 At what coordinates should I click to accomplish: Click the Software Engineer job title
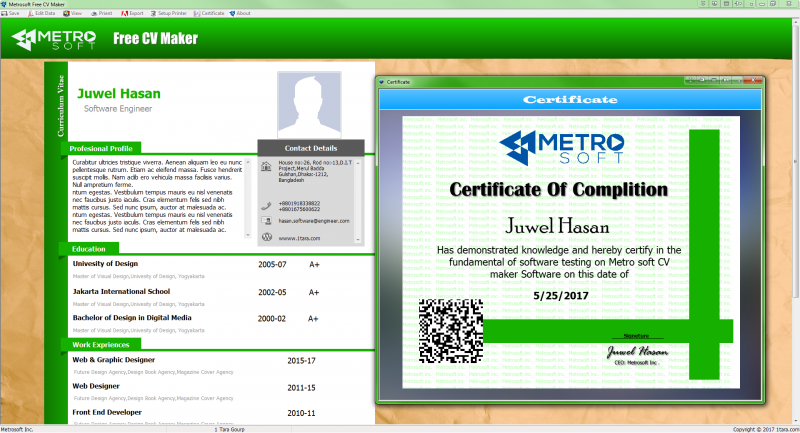pos(118,109)
